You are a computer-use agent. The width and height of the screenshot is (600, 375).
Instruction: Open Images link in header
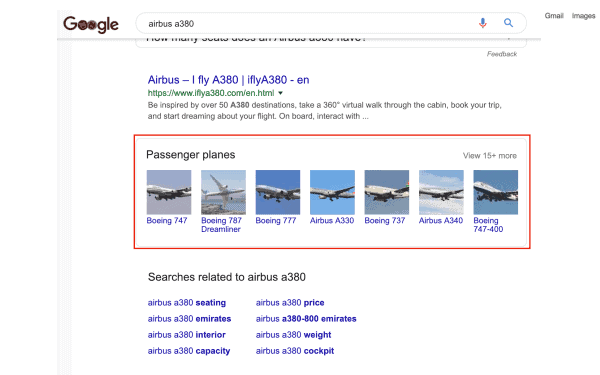[583, 16]
